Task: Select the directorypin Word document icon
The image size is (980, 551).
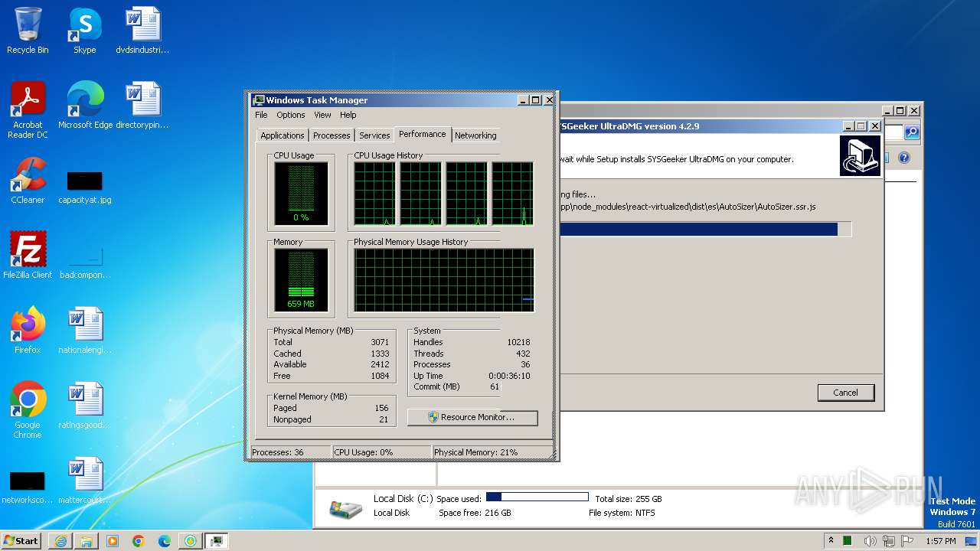Action: [142, 106]
